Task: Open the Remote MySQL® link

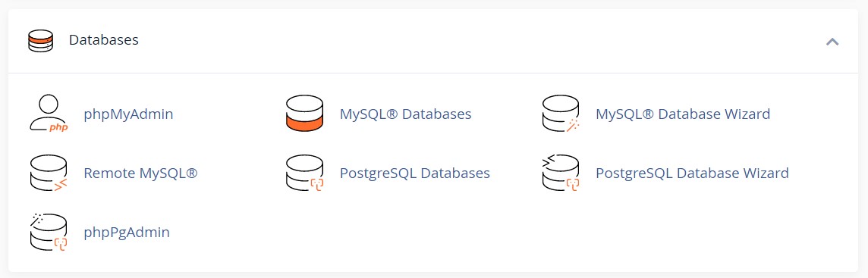Action: (x=140, y=173)
